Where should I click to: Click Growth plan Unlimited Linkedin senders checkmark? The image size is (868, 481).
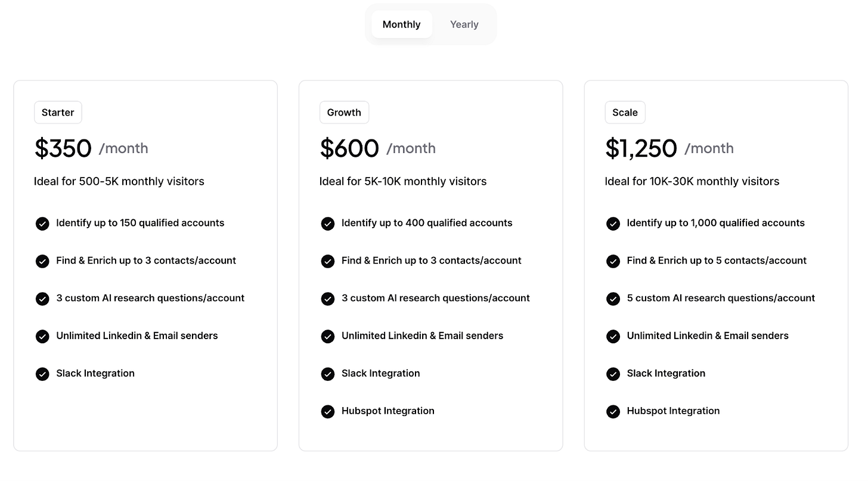click(328, 336)
